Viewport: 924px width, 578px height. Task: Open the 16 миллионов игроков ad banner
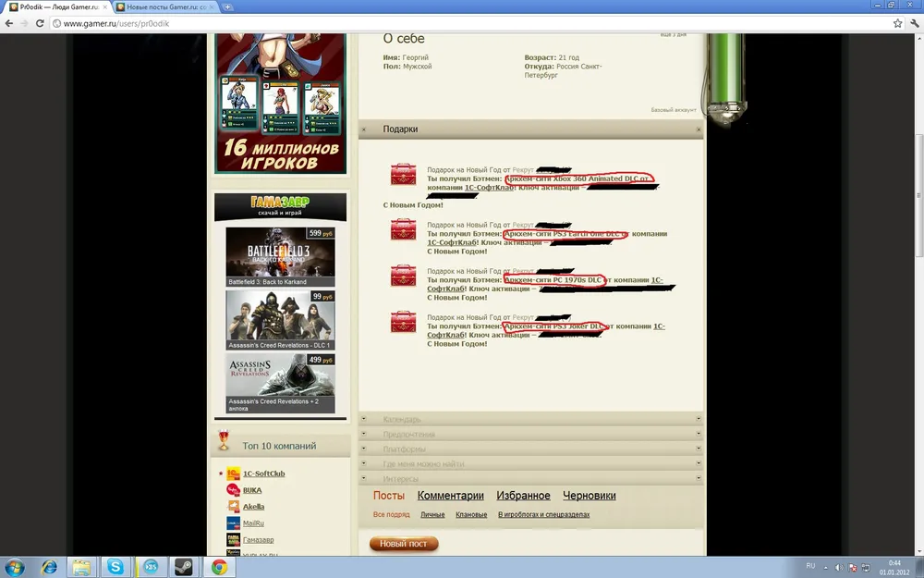coord(281,104)
